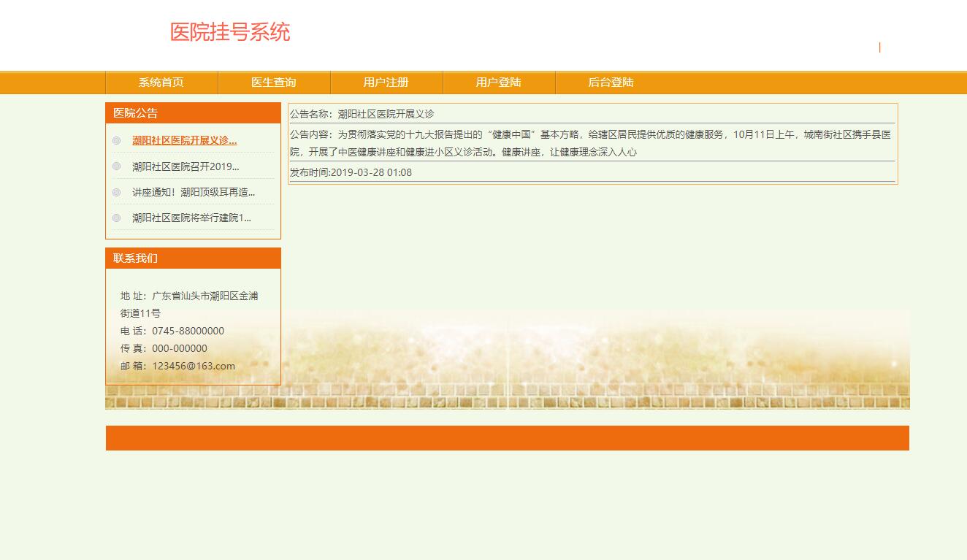Open the 后台登陆 page

coord(611,83)
